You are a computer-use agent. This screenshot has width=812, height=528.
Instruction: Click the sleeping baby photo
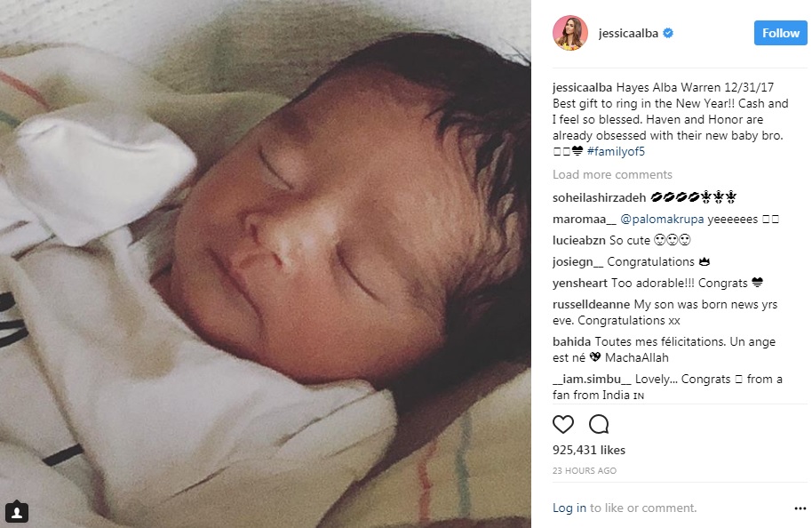click(x=265, y=264)
